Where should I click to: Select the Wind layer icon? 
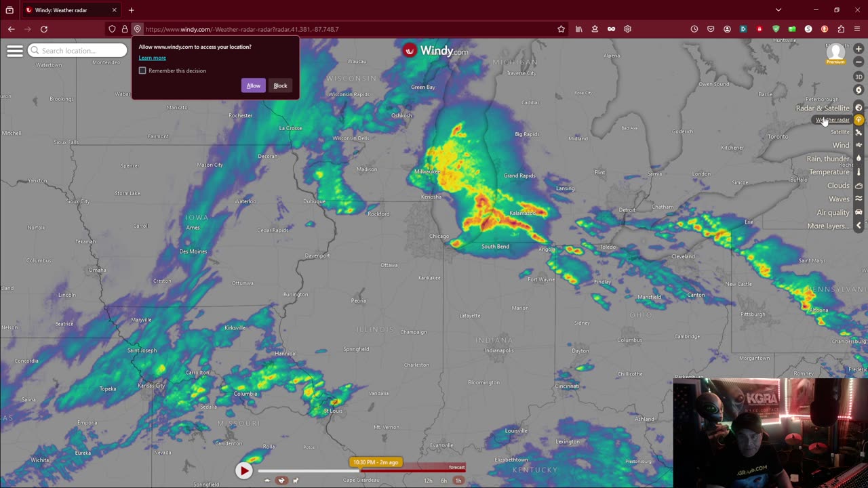tap(859, 145)
